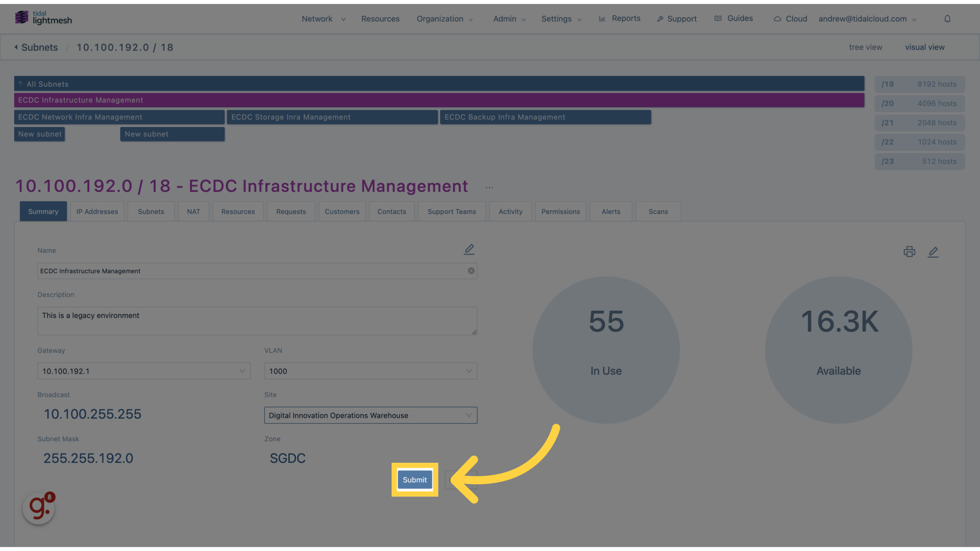The image size is (980, 551).
Task: Switch to the Resources tab under the subnet title
Action: coord(238,211)
